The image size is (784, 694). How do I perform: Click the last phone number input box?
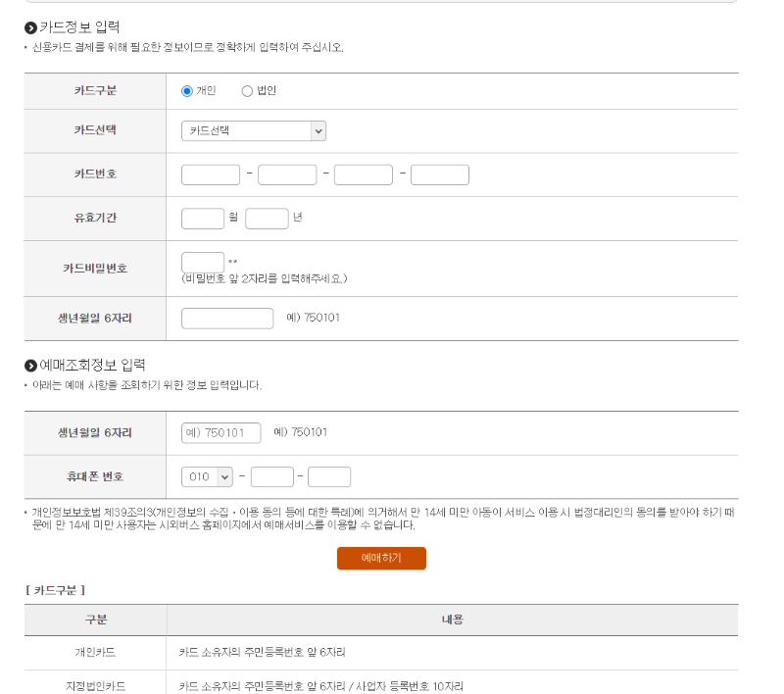[329, 476]
